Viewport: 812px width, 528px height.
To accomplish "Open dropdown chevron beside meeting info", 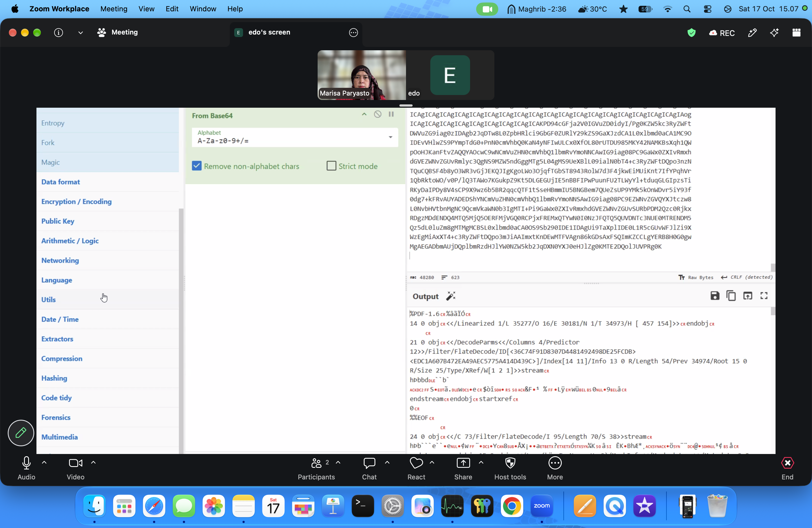I will coord(81,33).
